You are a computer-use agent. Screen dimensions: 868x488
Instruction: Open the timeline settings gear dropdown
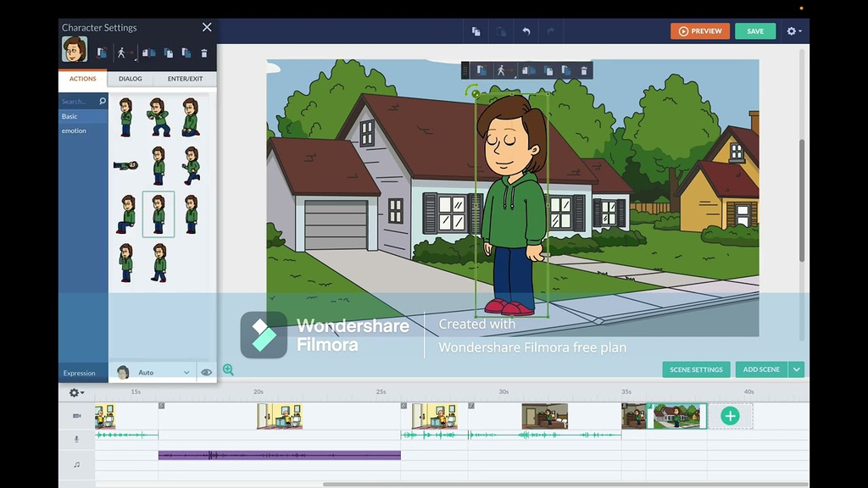coord(76,393)
